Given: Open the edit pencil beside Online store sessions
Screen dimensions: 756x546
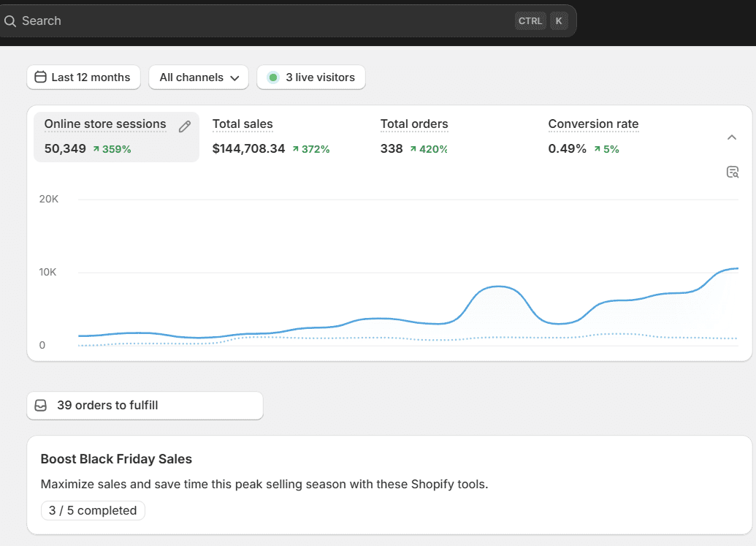Looking at the screenshot, I should point(184,126).
